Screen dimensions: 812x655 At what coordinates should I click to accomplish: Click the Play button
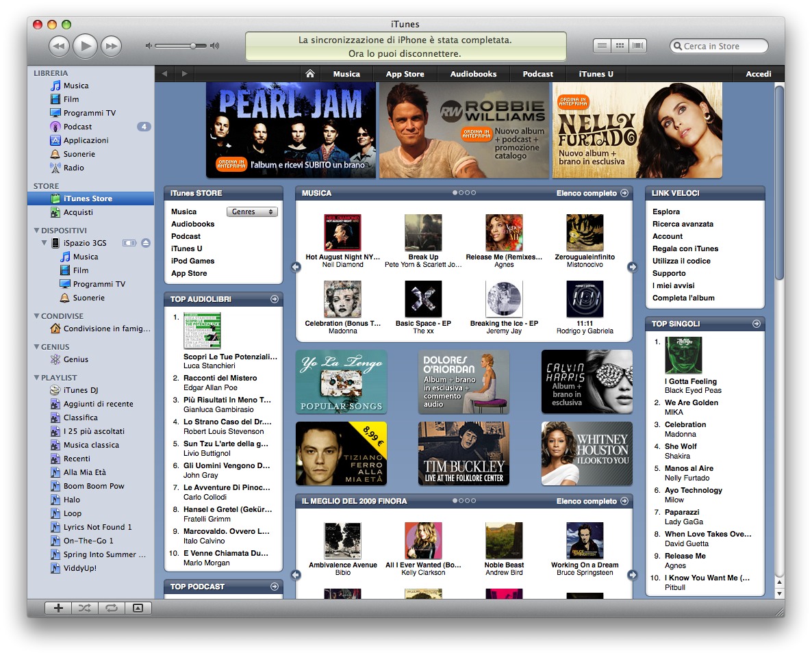86,46
